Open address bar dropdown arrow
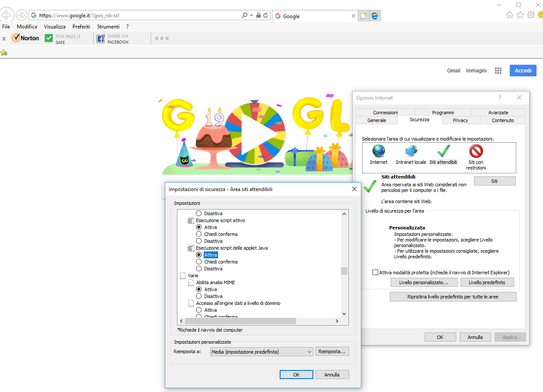Viewport: 543px width, 392px height. [x=252, y=15]
